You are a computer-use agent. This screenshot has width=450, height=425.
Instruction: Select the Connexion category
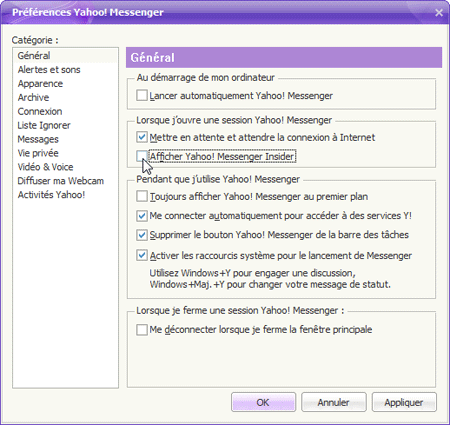point(65,111)
